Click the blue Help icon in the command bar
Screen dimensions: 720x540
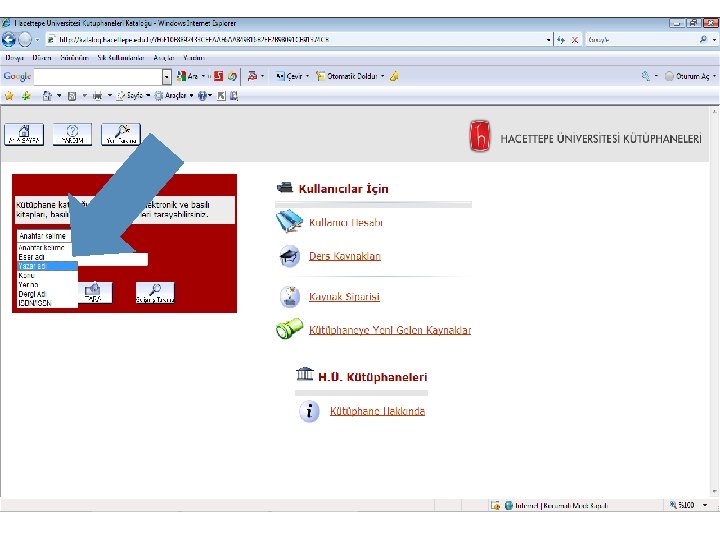point(202,96)
